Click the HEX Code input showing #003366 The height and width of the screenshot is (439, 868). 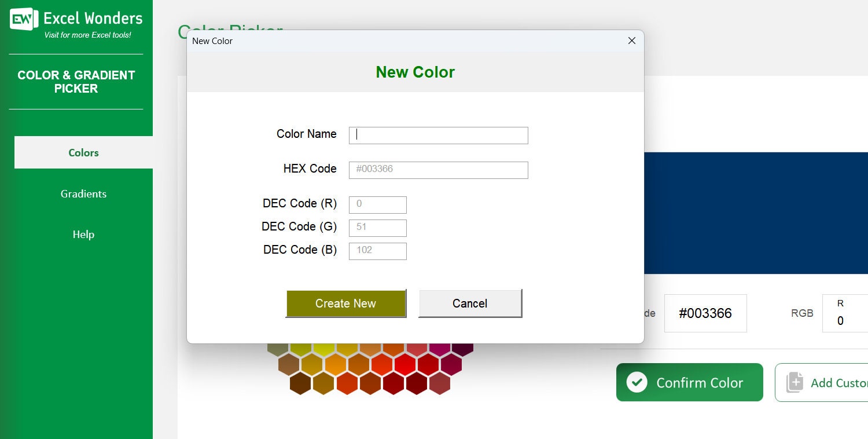pos(438,170)
